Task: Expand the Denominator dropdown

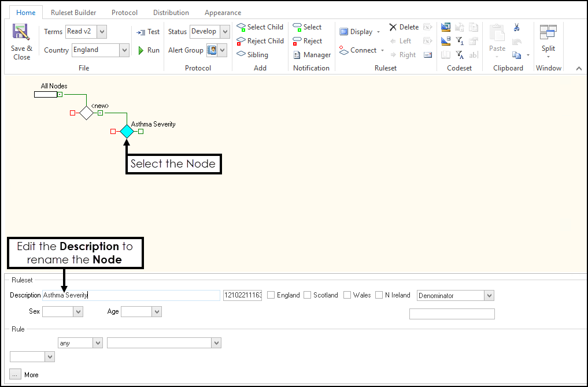Action: click(x=489, y=296)
